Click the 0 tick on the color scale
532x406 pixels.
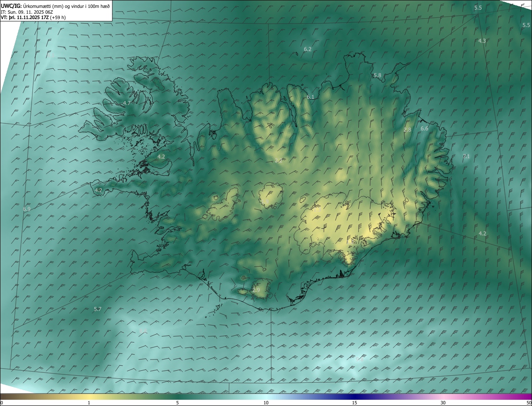click(x=2, y=403)
